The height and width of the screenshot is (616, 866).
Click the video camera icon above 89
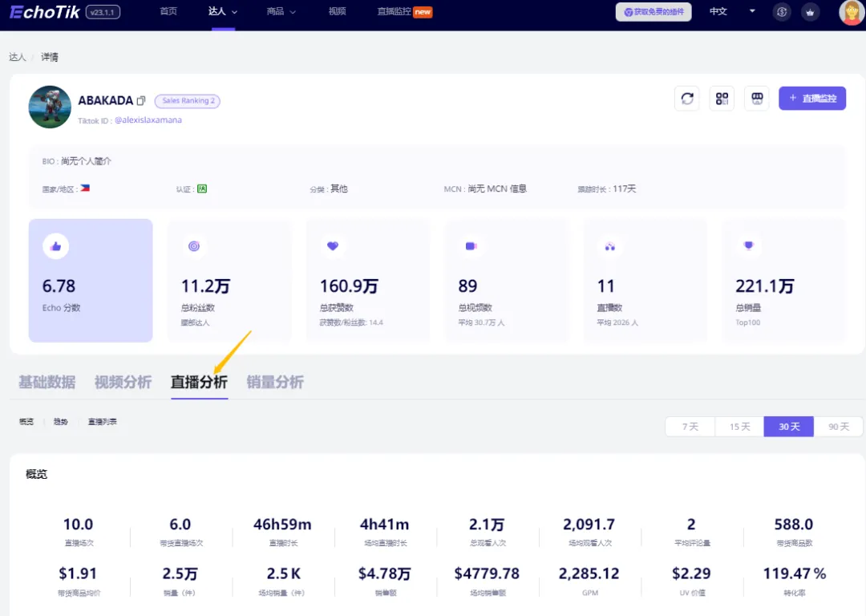point(471,246)
